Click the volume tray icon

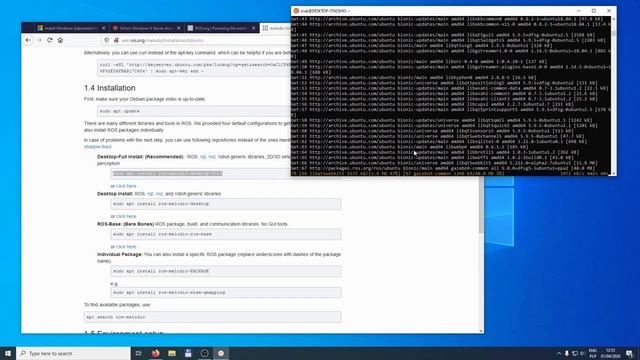[x=582, y=353]
